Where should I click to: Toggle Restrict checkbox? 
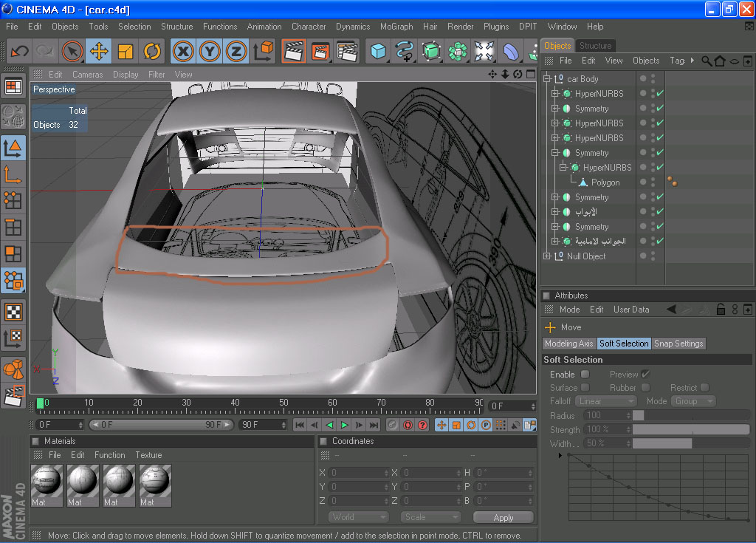(705, 388)
